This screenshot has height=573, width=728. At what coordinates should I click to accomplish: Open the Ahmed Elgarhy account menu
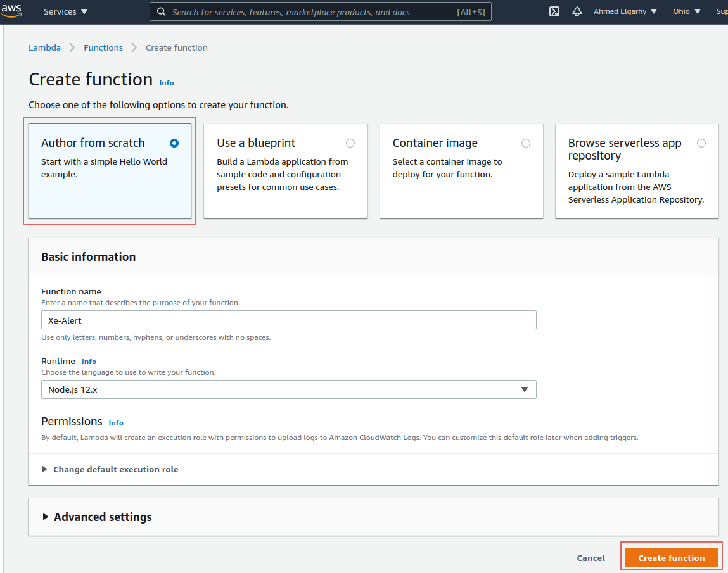coord(625,11)
